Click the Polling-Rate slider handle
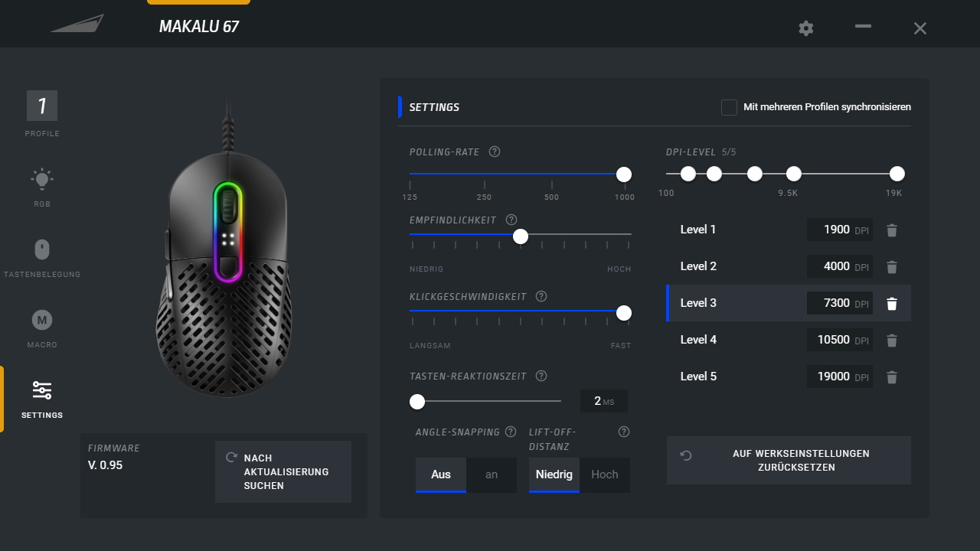The height and width of the screenshot is (551, 980). pos(624,174)
